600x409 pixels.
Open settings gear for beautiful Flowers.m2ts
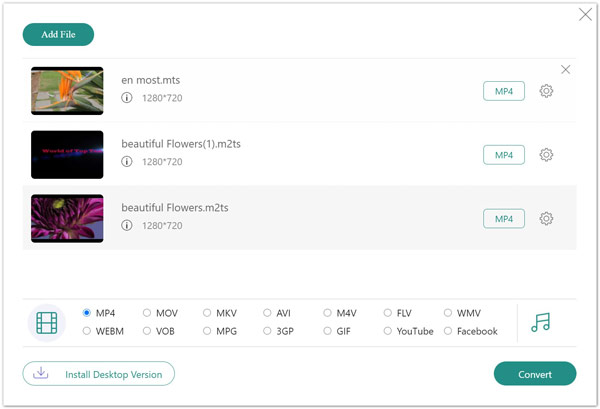(546, 218)
